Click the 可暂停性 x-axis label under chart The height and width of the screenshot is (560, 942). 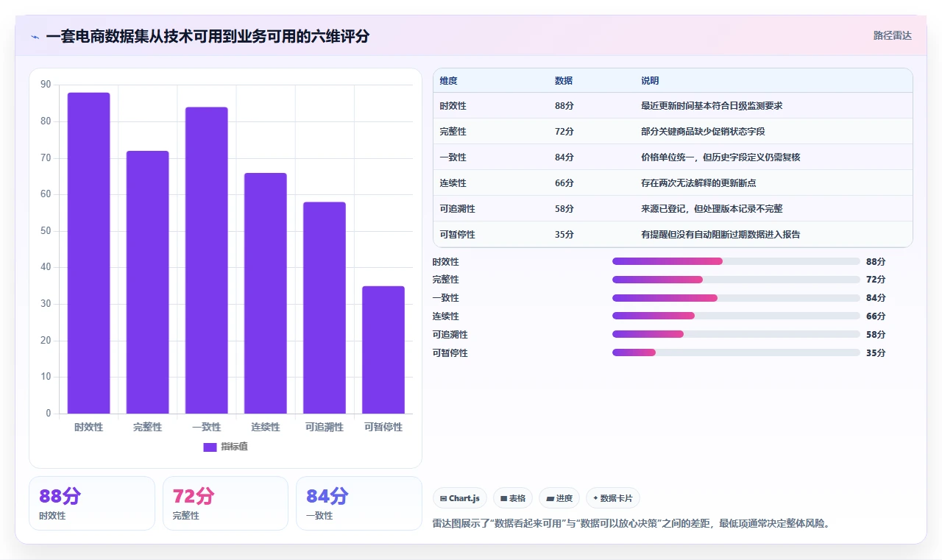click(383, 427)
